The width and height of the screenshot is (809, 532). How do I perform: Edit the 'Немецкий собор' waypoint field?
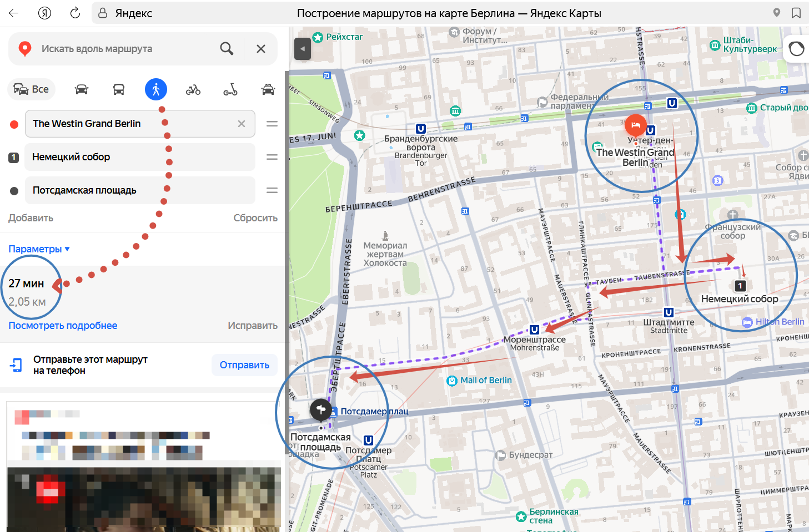pos(140,157)
